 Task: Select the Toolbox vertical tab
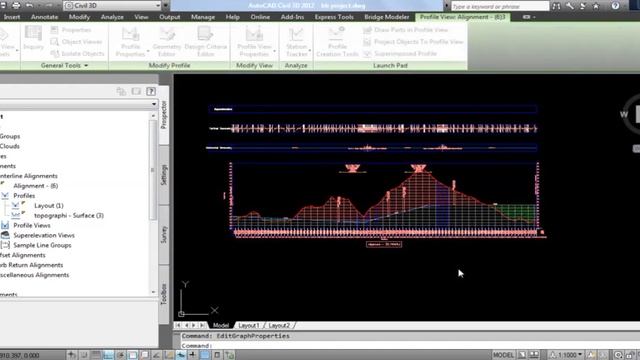tap(164, 294)
